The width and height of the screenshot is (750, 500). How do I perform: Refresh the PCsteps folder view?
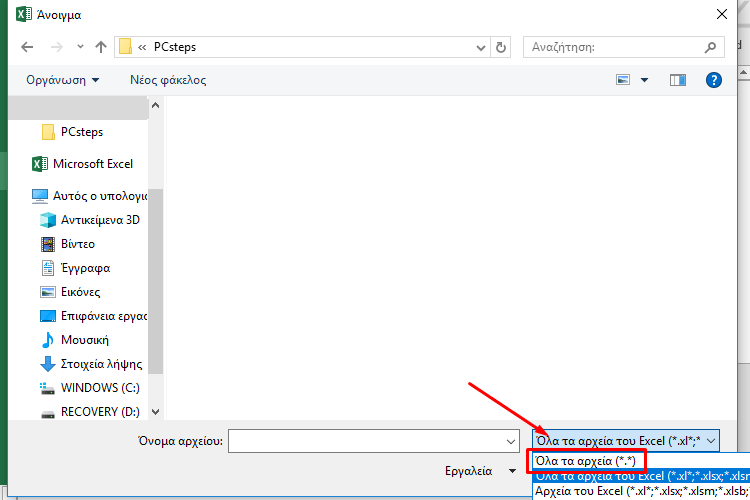(x=500, y=47)
